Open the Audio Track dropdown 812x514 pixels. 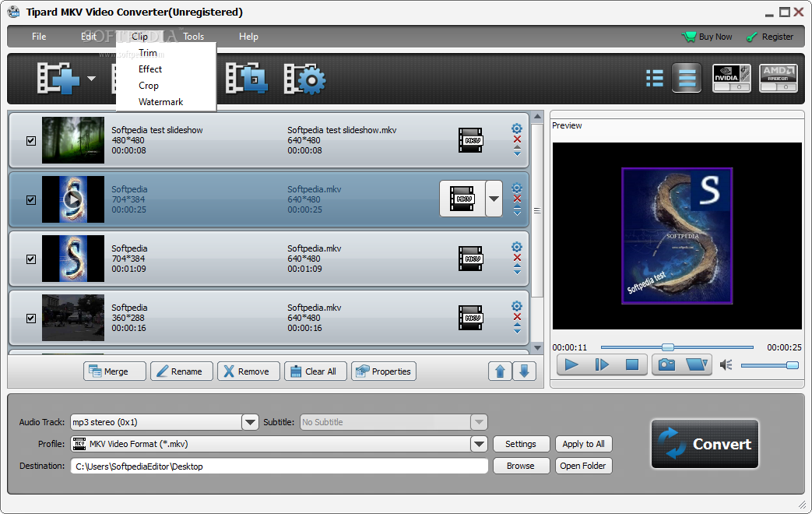[250, 422]
